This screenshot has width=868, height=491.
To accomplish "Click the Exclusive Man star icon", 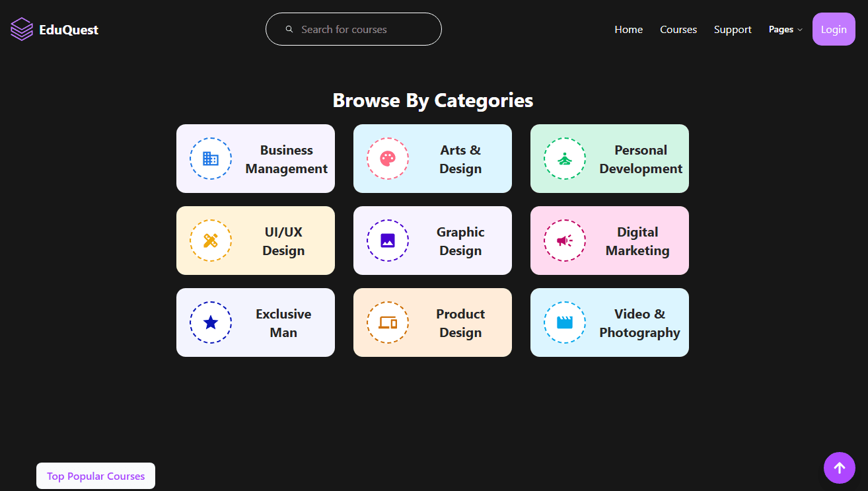I will (211, 322).
